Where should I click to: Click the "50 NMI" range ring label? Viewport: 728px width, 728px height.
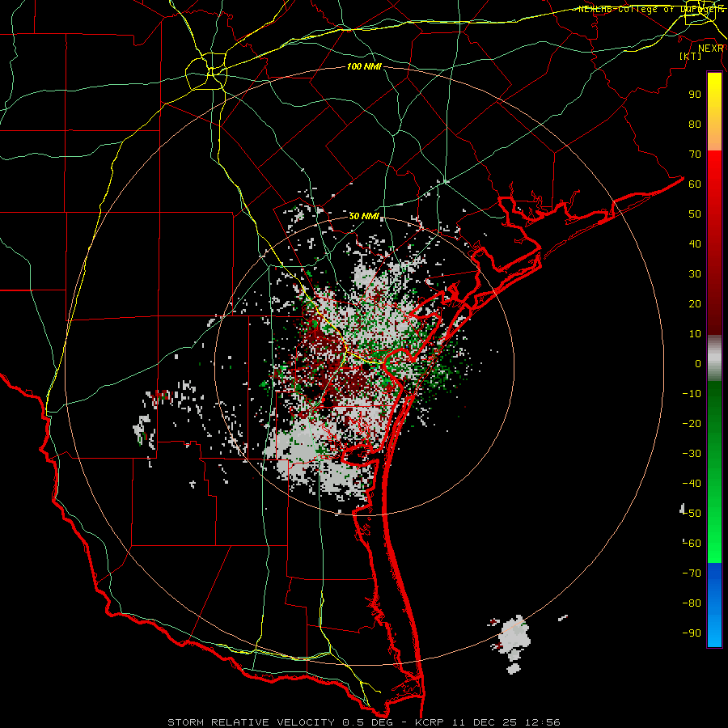[x=364, y=216]
